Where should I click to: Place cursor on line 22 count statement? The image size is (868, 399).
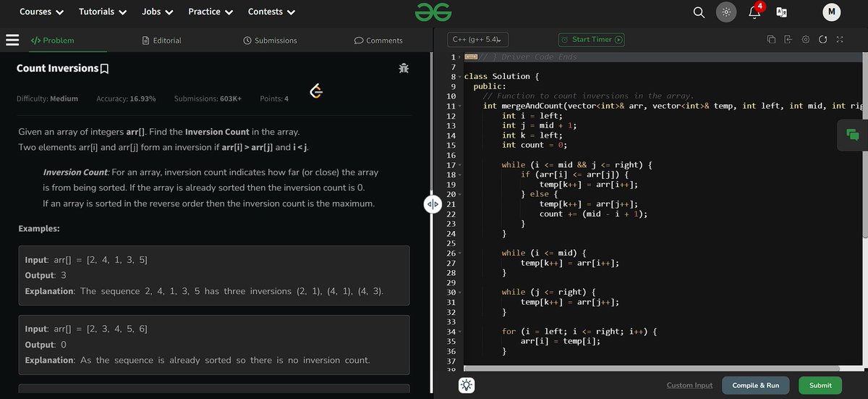[x=593, y=214]
